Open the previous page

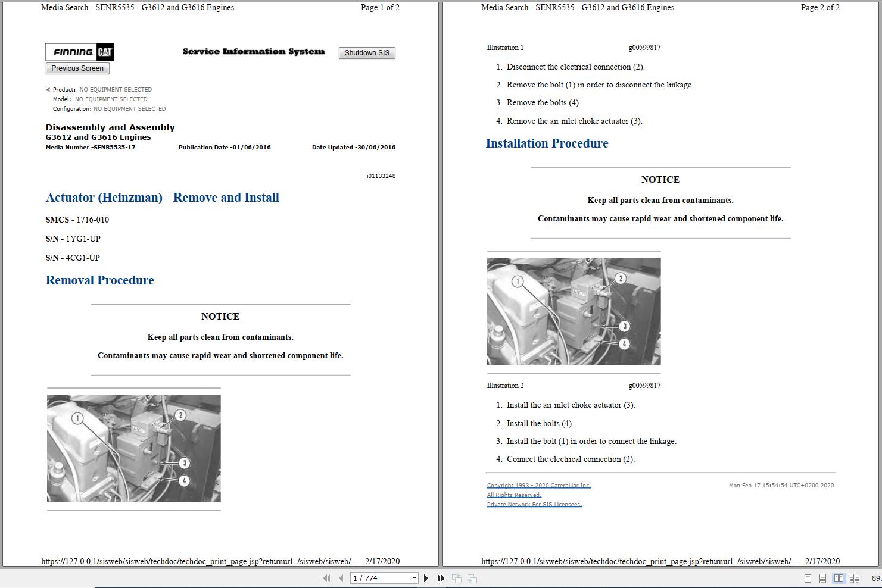tap(339, 578)
